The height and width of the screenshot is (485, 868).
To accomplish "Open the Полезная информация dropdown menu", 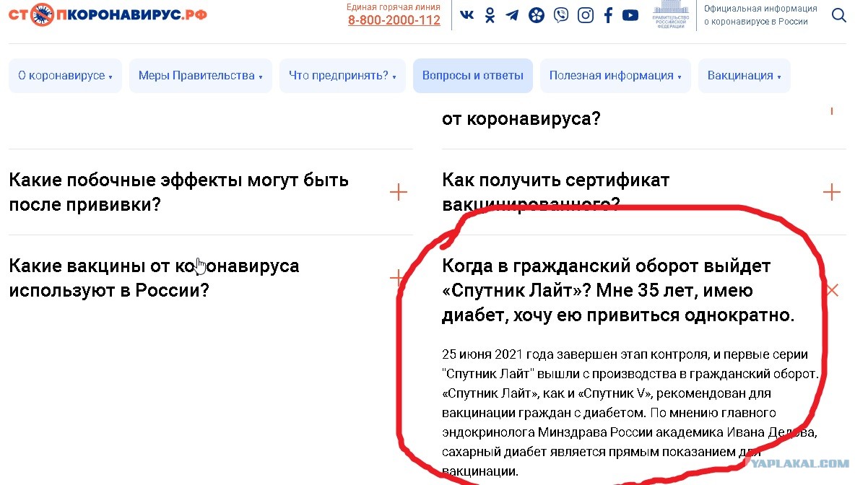I will [615, 76].
